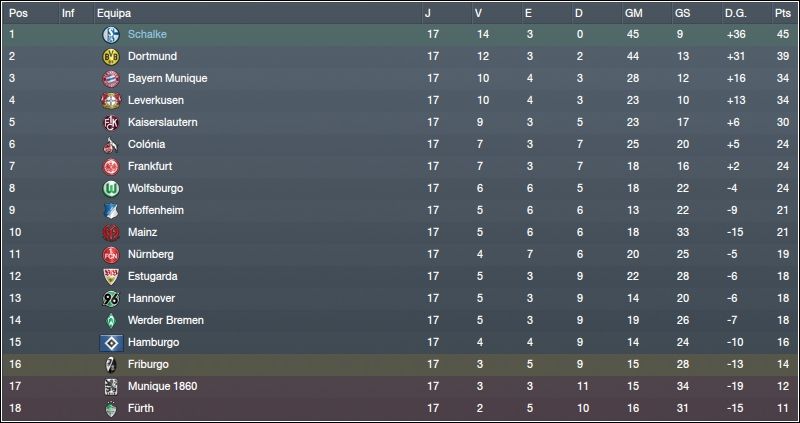Open the Schalke team name link
The image size is (800, 423).
(147, 34)
